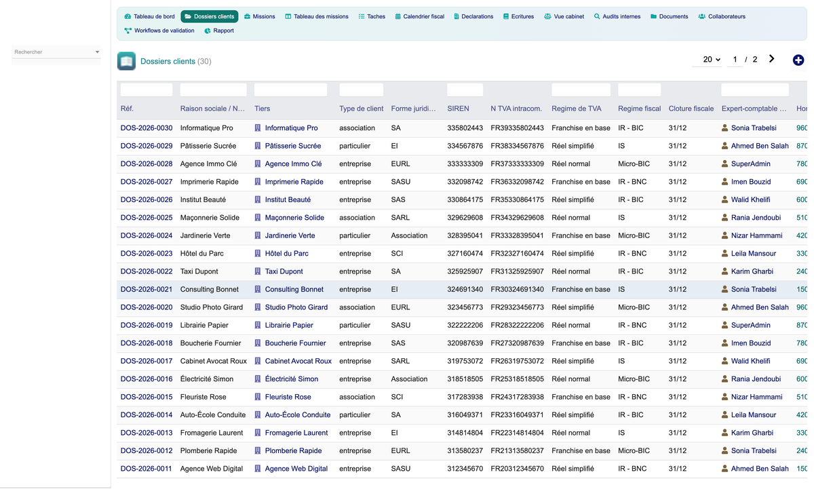Viewport: 814px width, 504px height.
Task: Open the Boucherie Fournier tiers link
Action: (x=295, y=343)
